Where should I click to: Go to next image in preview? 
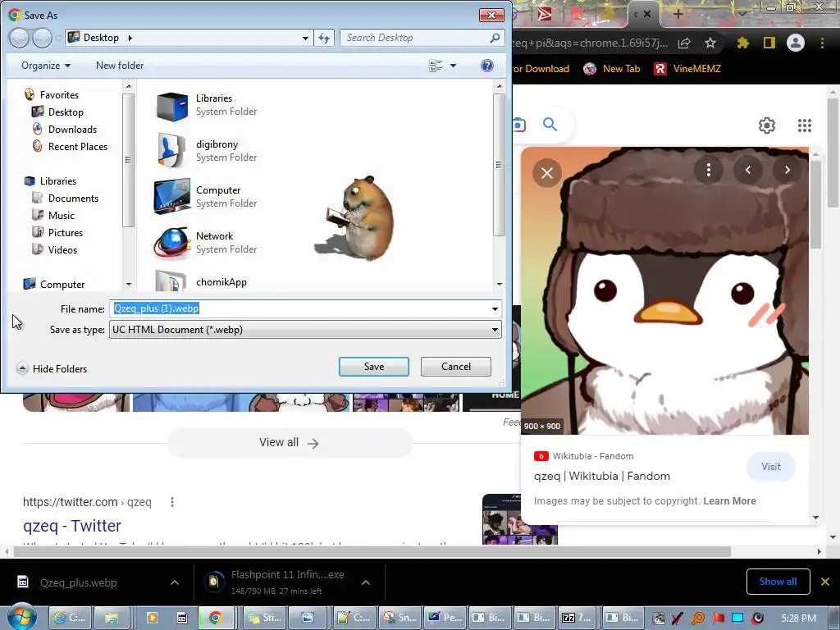point(787,170)
